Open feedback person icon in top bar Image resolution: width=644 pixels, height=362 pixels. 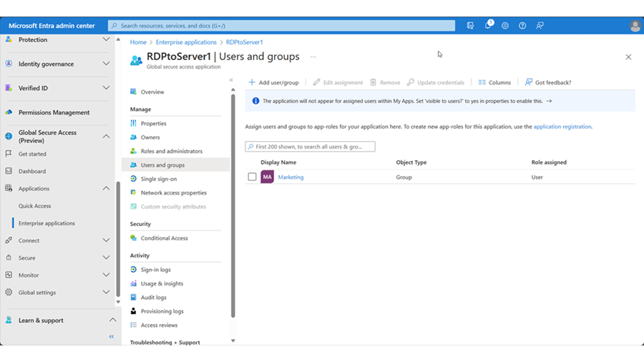(540, 26)
